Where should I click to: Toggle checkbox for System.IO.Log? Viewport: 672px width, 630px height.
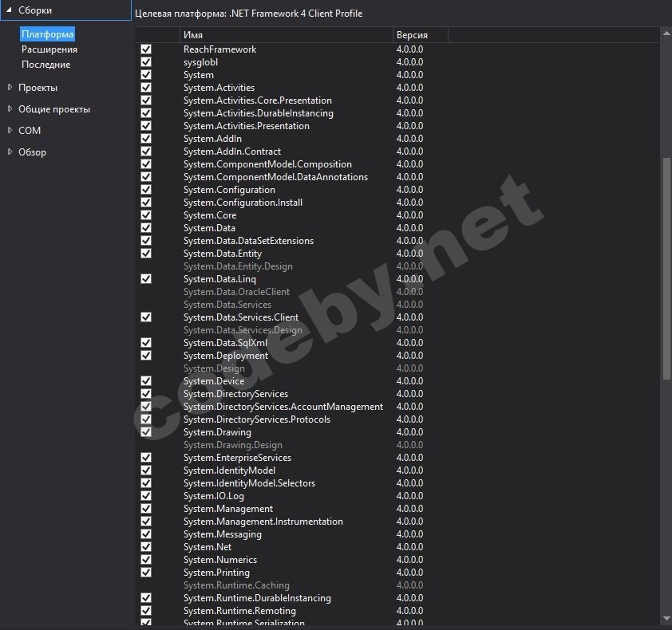click(146, 495)
